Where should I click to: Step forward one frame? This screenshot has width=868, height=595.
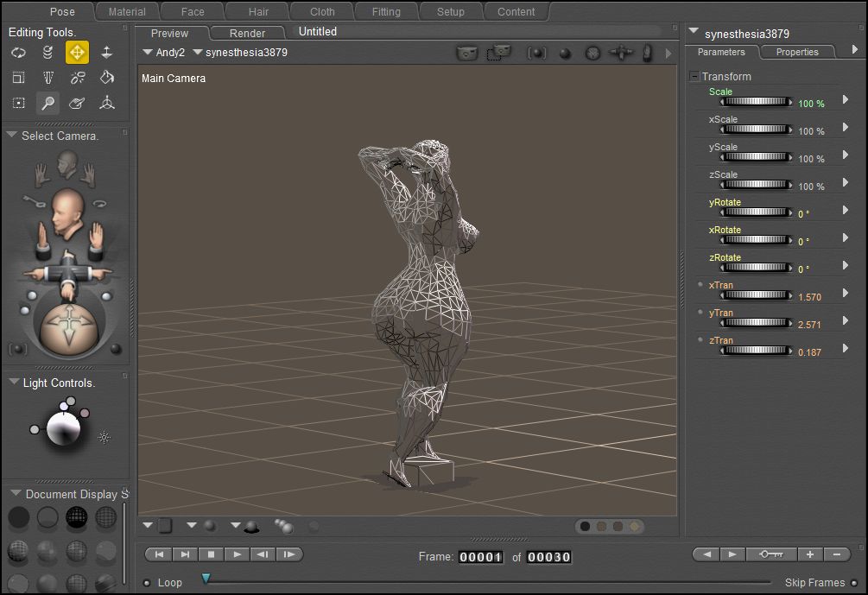pos(289,554)
